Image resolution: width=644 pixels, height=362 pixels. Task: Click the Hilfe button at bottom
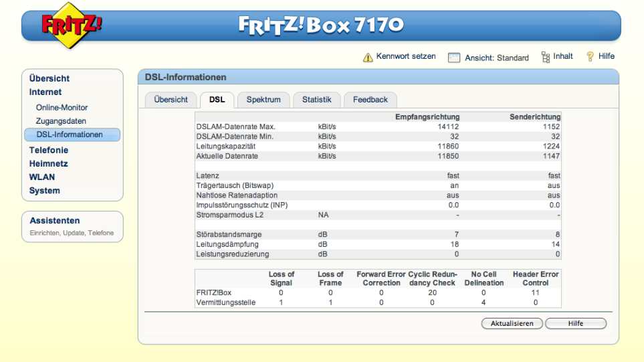tap(575, 324)
